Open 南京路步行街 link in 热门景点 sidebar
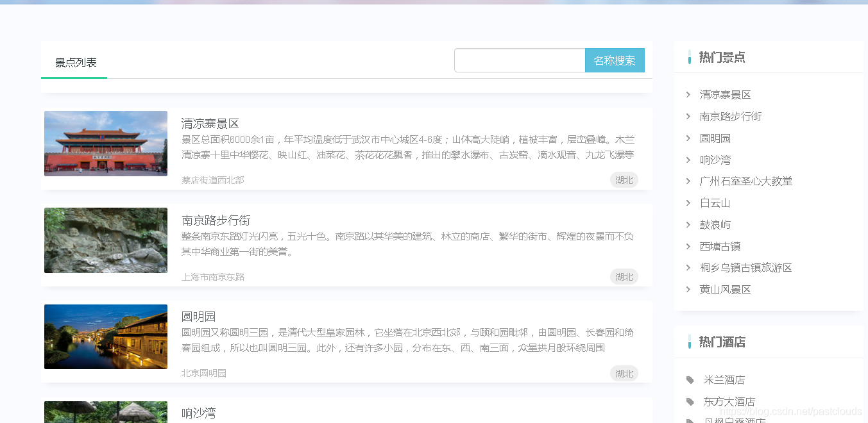 point(731,117)
